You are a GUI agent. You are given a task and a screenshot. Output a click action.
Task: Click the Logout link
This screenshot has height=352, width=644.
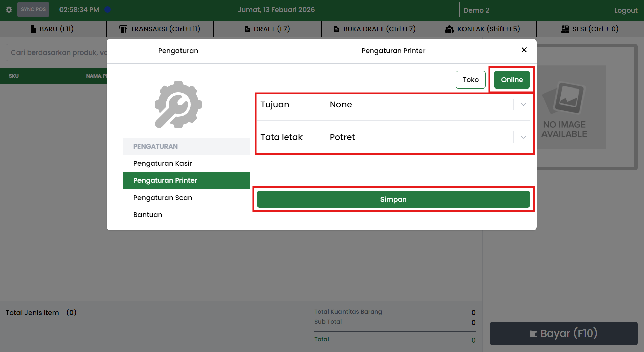[x=626, y=10]
